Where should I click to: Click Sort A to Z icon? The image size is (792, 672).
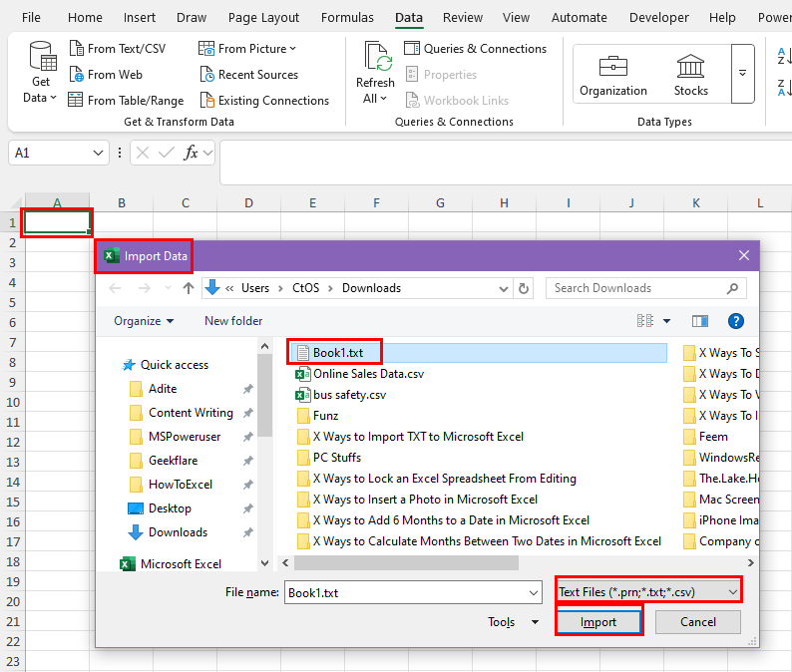coord(784,56)
